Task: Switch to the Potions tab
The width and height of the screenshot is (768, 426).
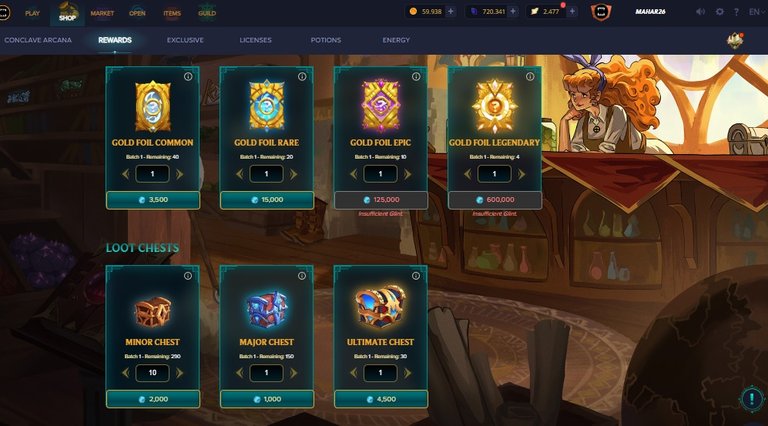Action: pyautogui.click(x=326, y=40)
